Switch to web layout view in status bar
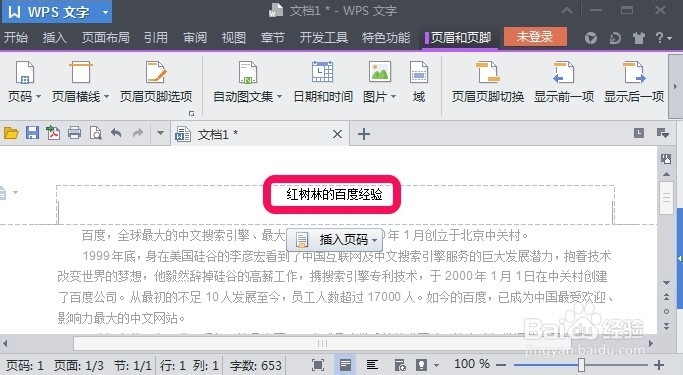Viewport: 683px width, 375px height. pyautogui.click(x=399, y=365)
